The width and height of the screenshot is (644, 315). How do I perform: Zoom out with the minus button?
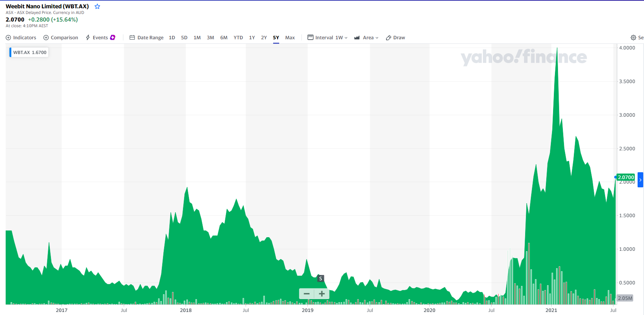point(307,293)
